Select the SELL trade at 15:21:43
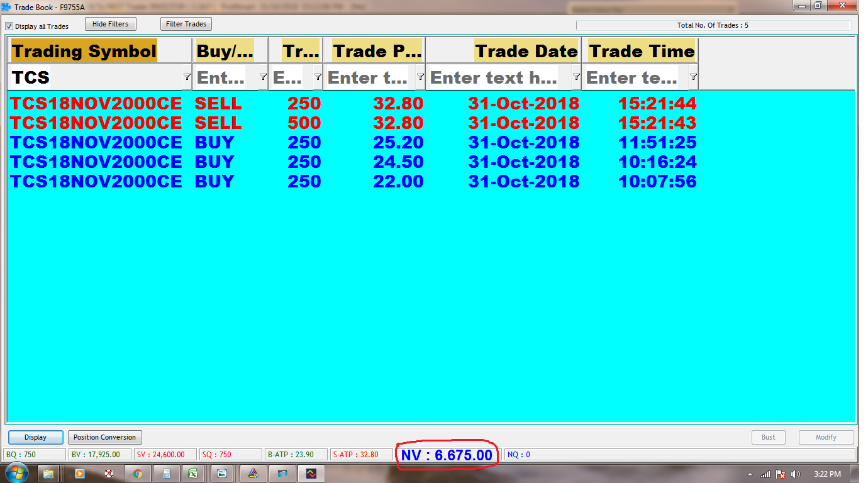 (x=353, y=123)
